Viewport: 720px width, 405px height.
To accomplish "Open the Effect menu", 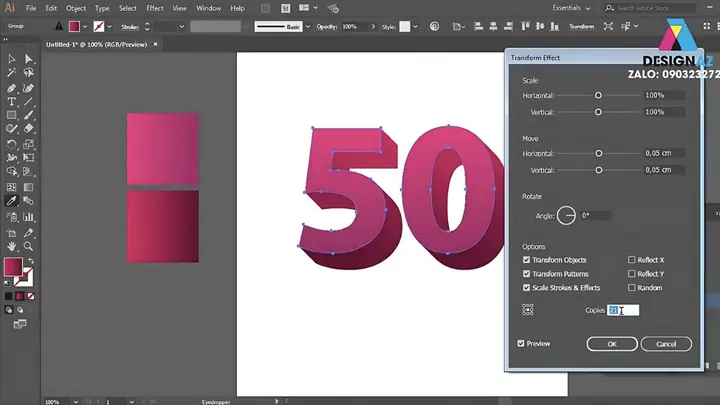I will pos(155,8).
